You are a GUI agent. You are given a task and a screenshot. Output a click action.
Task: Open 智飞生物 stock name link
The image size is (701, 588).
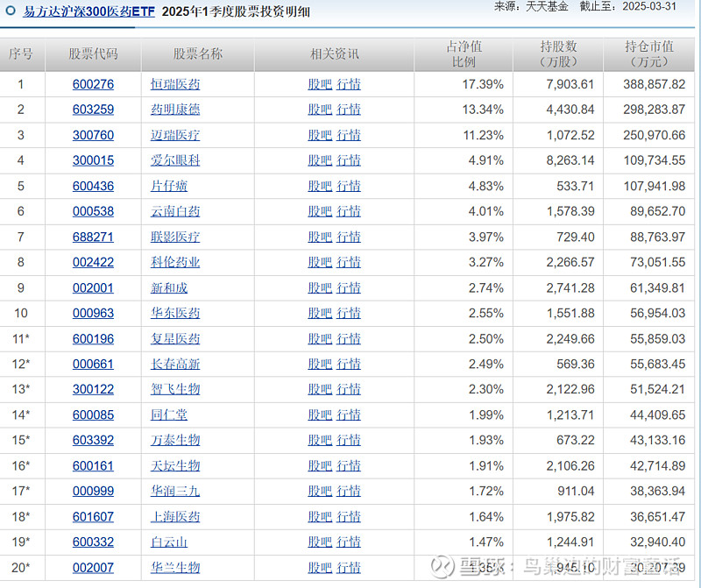(x=175, y=389)
